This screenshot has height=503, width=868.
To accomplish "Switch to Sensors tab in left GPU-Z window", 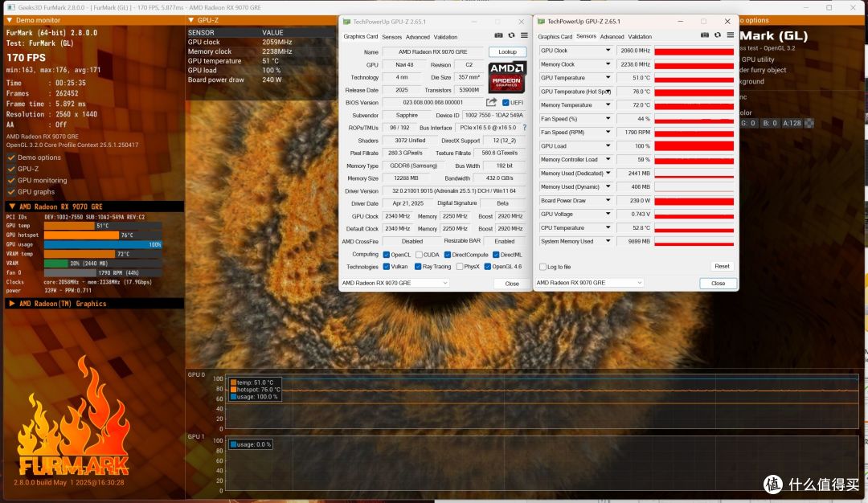I will click(x=392, y=37).
